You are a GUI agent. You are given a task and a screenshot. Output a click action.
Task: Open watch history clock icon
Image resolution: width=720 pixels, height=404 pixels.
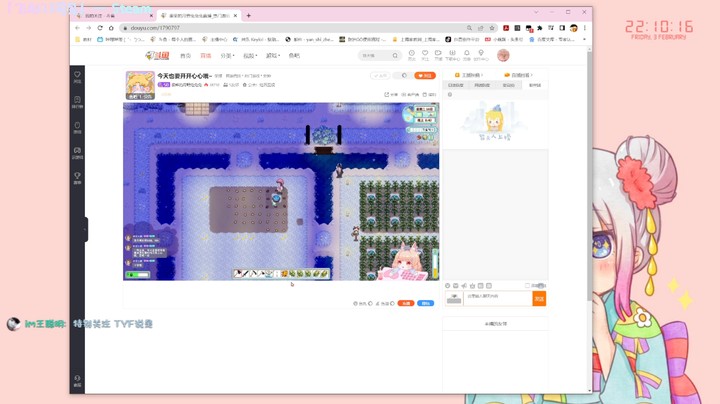pyautogui.click(x=412, y=55)
